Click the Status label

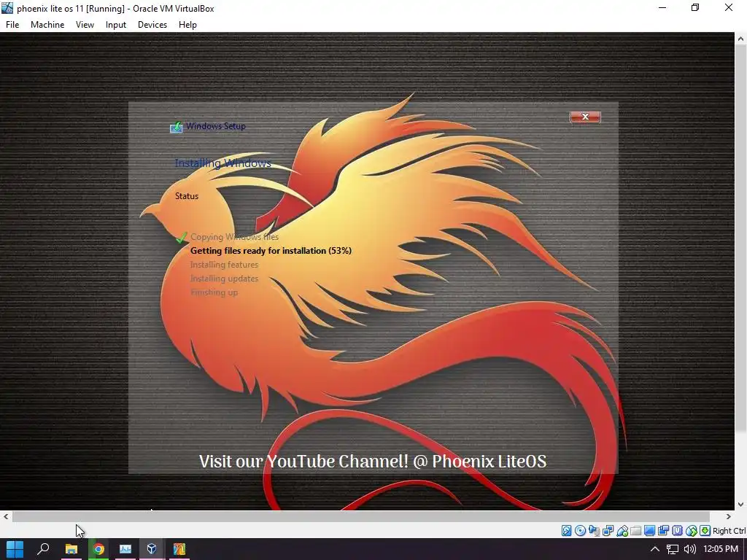point(187,195)
